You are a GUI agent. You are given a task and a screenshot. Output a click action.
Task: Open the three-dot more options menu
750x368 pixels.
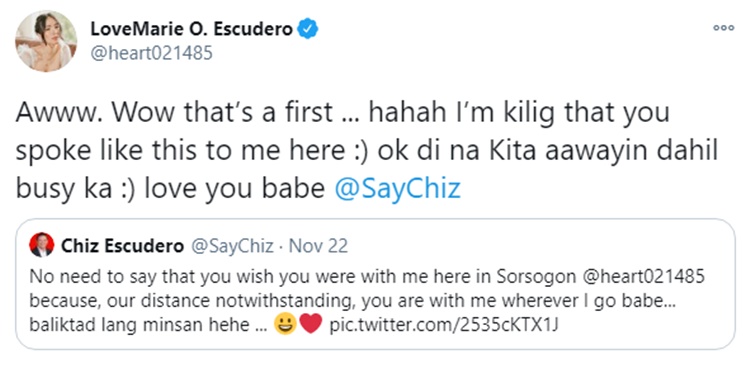(x=723, y=28)
